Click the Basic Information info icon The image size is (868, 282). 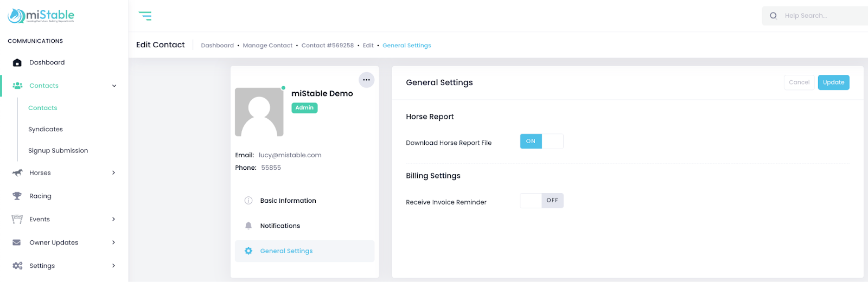pos(248,201)
